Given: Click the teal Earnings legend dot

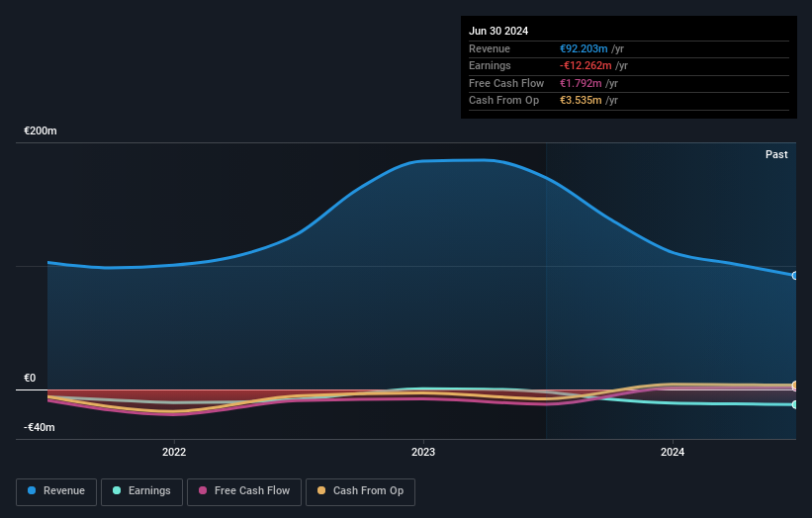Looking at the screenshot, I should coord(117,490).
